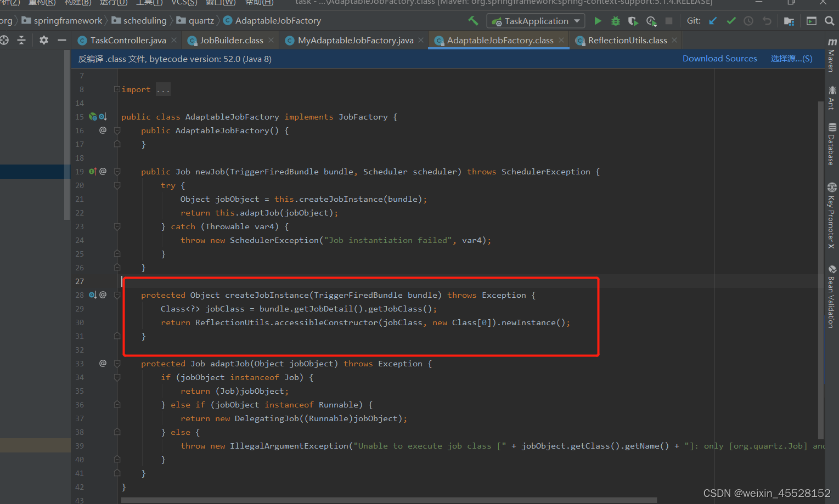
Task: Click the Download Sources link
Action: [x=719, y=59]
